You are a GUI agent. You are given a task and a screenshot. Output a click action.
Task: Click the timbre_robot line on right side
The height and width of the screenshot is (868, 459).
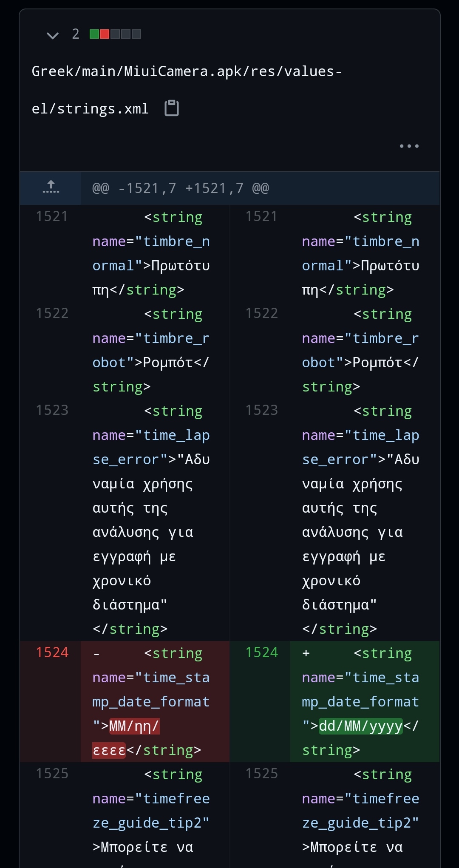360,351
